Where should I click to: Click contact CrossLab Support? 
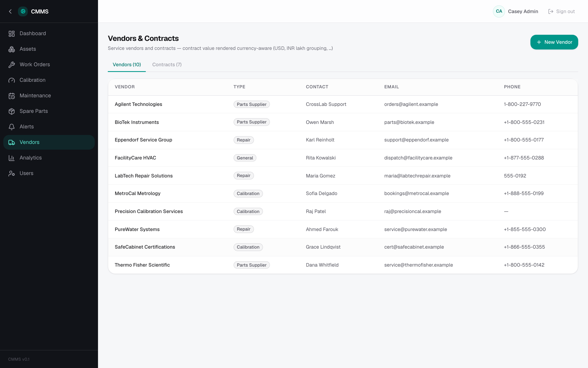[326, 104]
